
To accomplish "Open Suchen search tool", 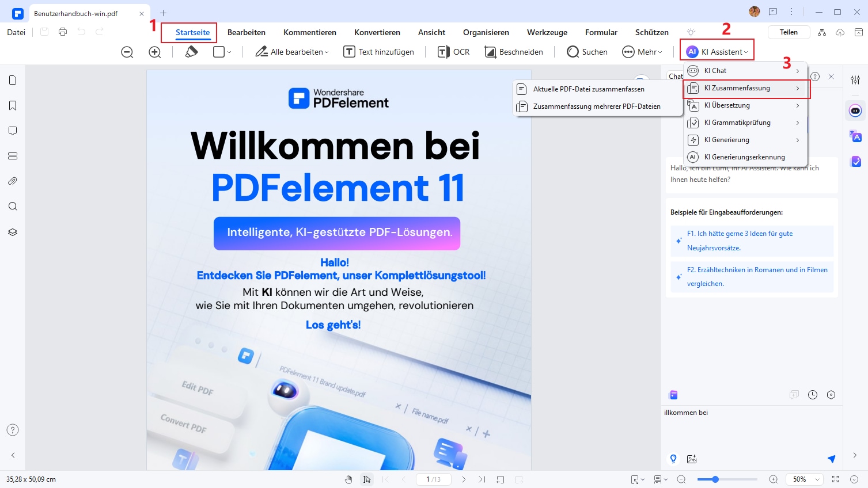I will tap(587, 52).
